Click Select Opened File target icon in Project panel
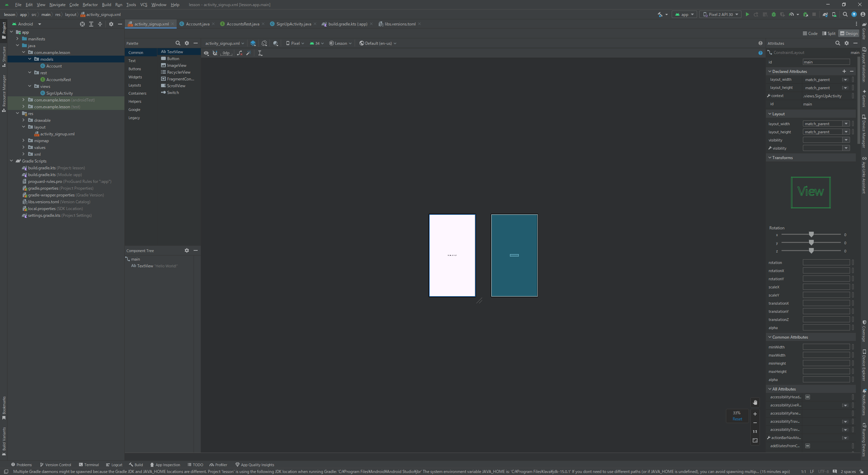 click(x=82, y=24)
